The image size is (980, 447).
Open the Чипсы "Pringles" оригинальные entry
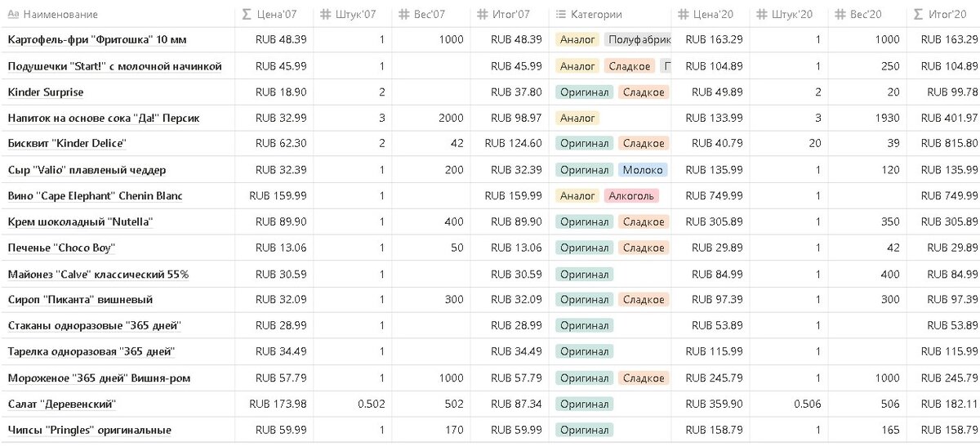click(89, 431)
